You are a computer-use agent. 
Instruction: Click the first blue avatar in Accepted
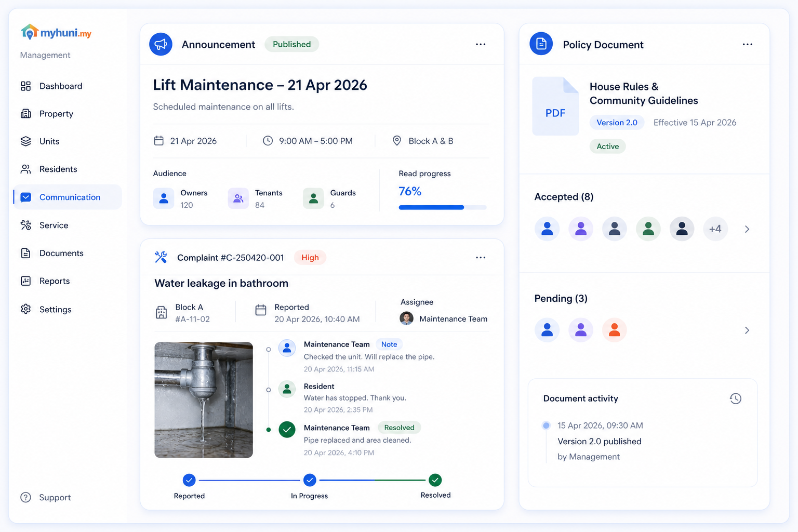coord(547,229)
